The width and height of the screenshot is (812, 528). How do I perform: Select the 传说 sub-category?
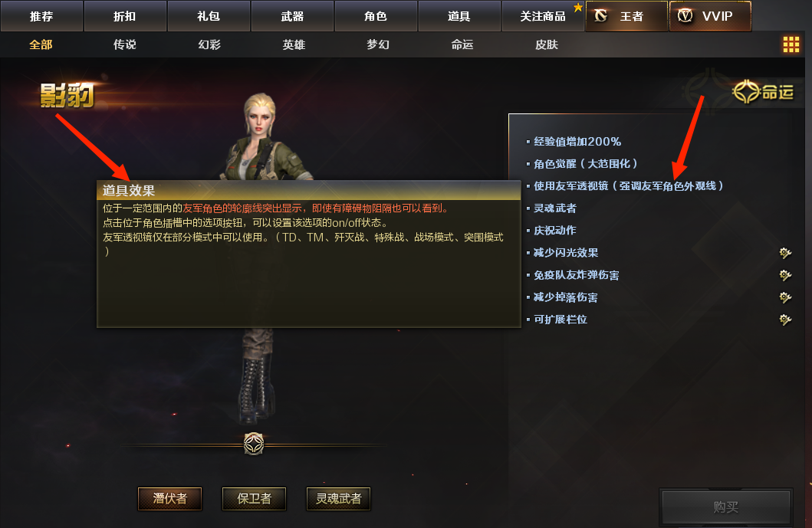tap(125, 44)
